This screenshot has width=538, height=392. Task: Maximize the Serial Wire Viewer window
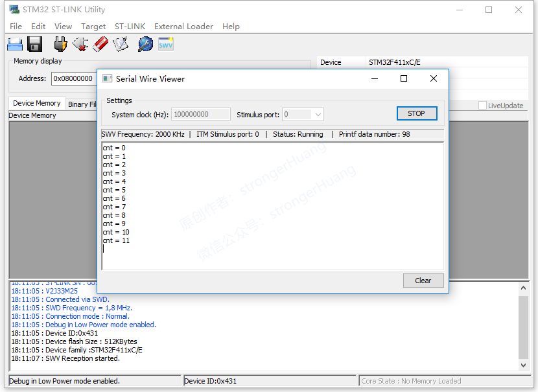(x=403, y=78)
